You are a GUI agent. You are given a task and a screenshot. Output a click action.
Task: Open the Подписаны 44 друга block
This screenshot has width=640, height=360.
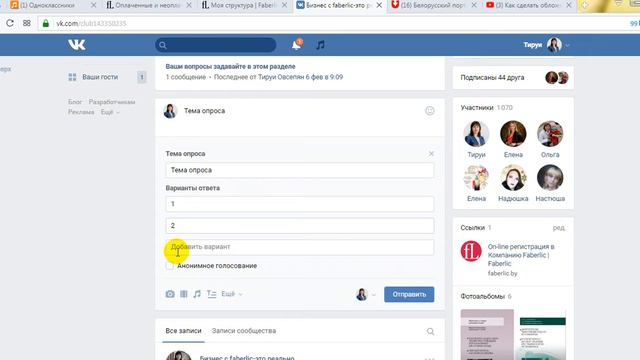click(513, 78)
